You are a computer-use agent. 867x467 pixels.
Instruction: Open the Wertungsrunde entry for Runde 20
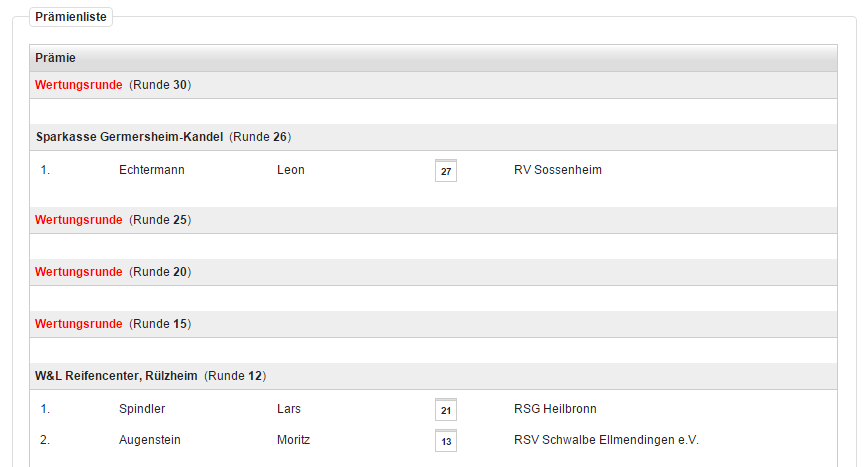tap(79, 272)
